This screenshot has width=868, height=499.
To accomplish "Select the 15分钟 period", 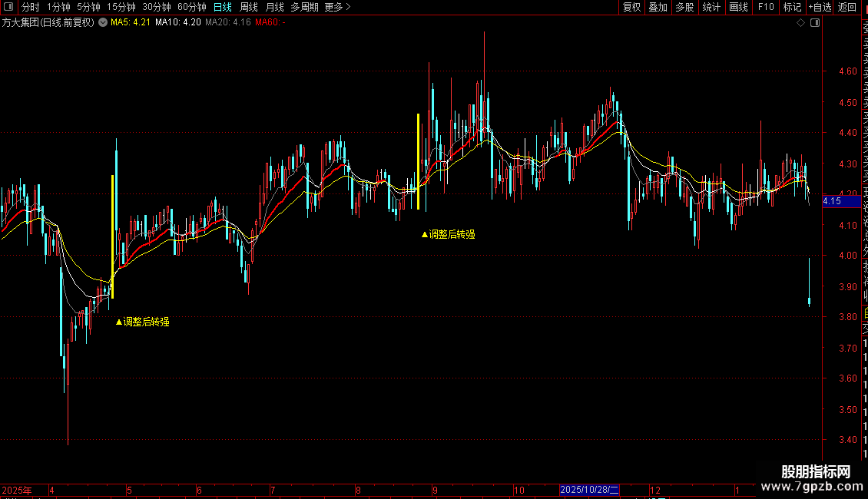I will tap(121, 7).
